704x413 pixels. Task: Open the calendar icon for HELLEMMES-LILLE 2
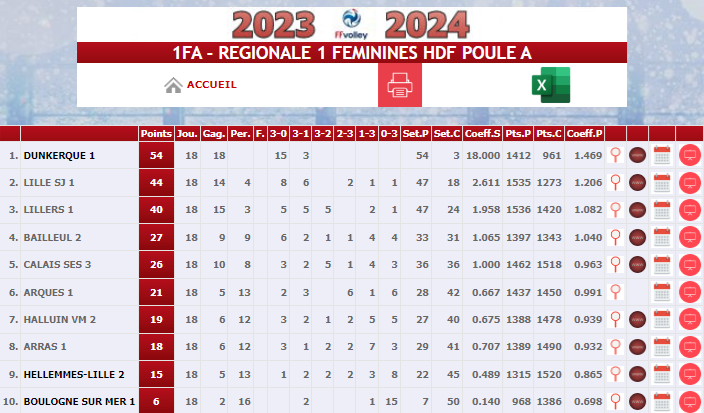point(662,374)
